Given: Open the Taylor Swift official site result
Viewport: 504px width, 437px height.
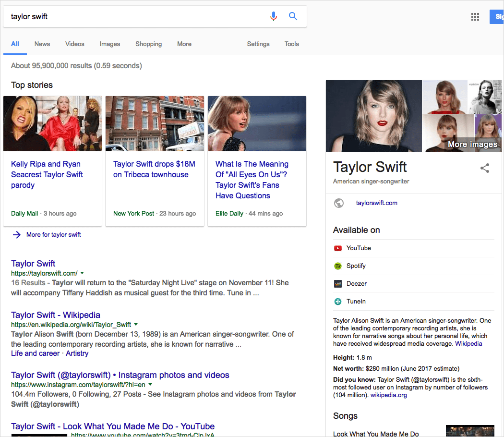Looking at the screenshot, I should pyautogui.click(x=33, y=264).
